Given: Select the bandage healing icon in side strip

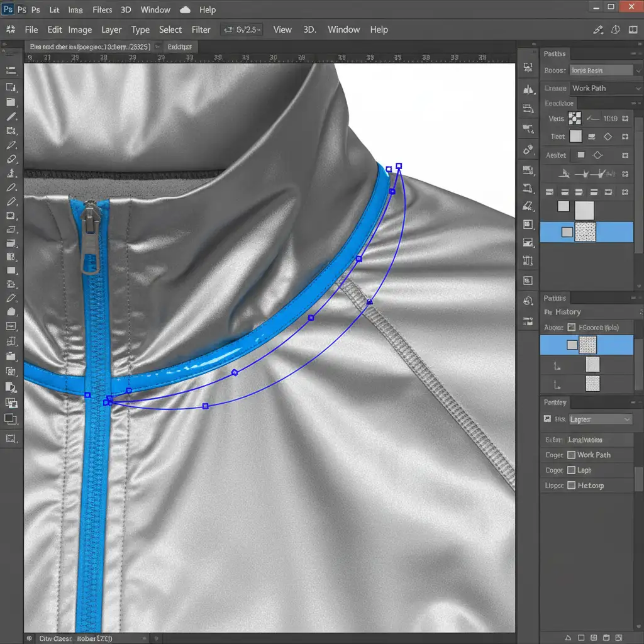Looking at the screenshot, I should (528, 150).
